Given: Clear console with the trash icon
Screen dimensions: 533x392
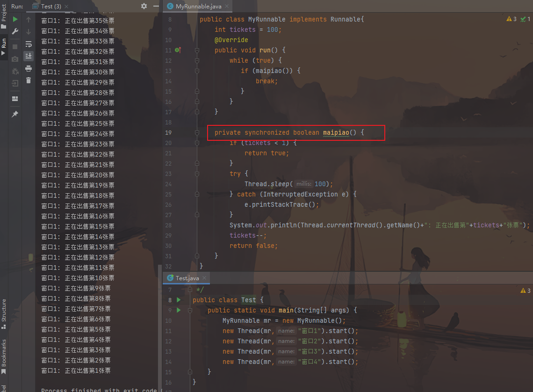Looking at the screenshot, I should pyautogui.click(x=29, y=80).
